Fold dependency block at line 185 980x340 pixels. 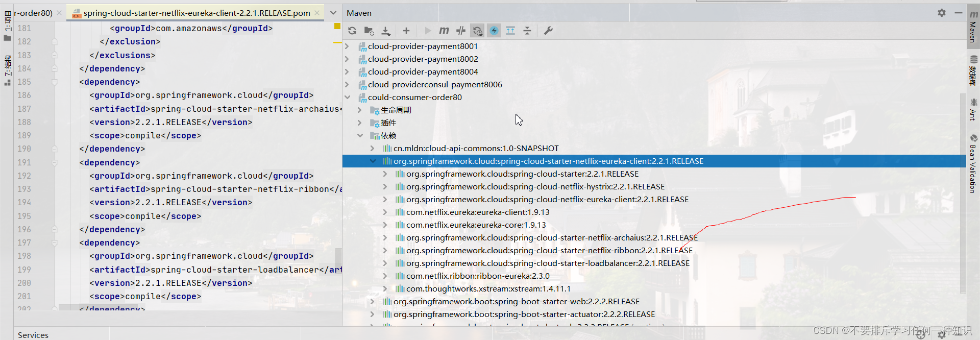(x=54, y=82)
